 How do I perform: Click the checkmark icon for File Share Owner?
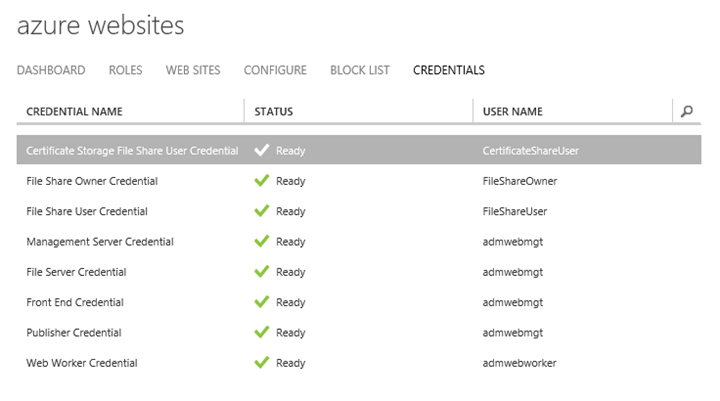tap(262, 181)
